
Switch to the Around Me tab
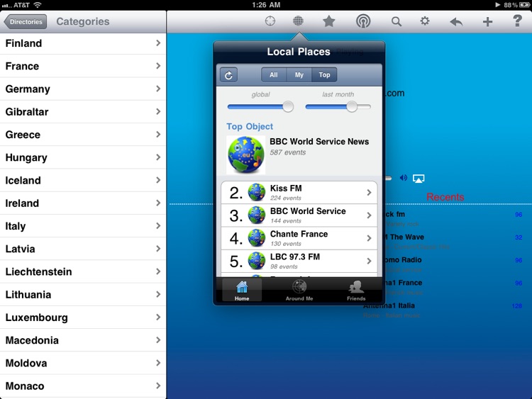coord(299,290)
